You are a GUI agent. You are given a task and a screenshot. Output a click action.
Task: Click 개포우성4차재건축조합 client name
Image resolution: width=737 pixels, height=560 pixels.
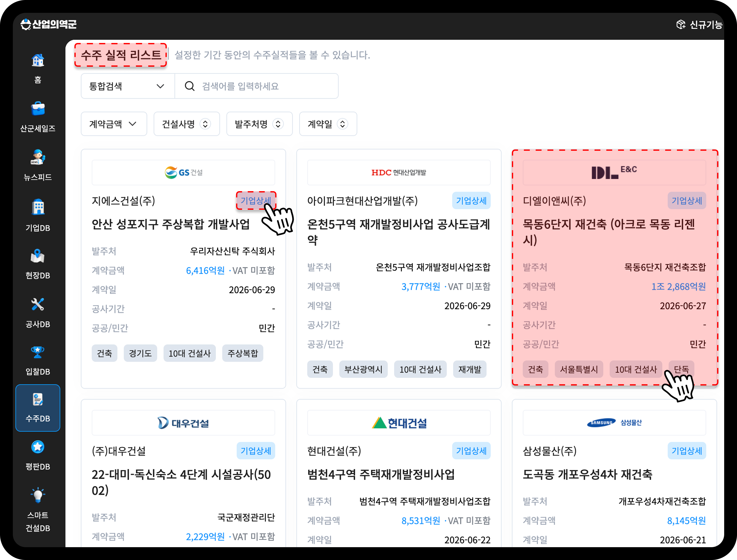coord(662,501)
